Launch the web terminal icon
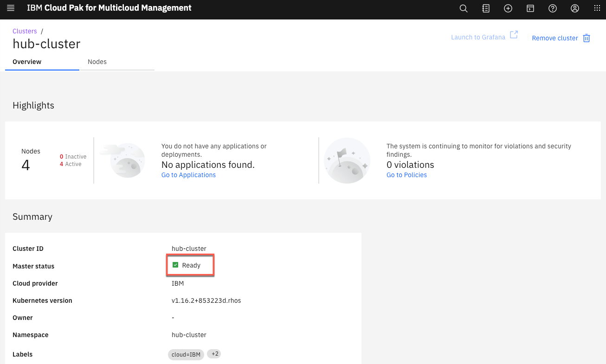The image size is (606, 364). tap(530, 8)
